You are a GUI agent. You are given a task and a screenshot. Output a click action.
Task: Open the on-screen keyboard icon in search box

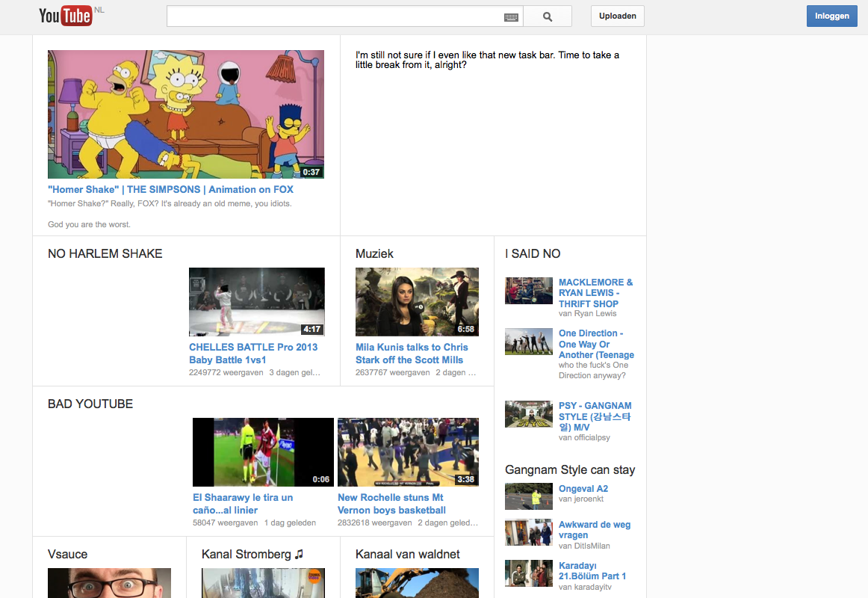[x=511, y=17]
